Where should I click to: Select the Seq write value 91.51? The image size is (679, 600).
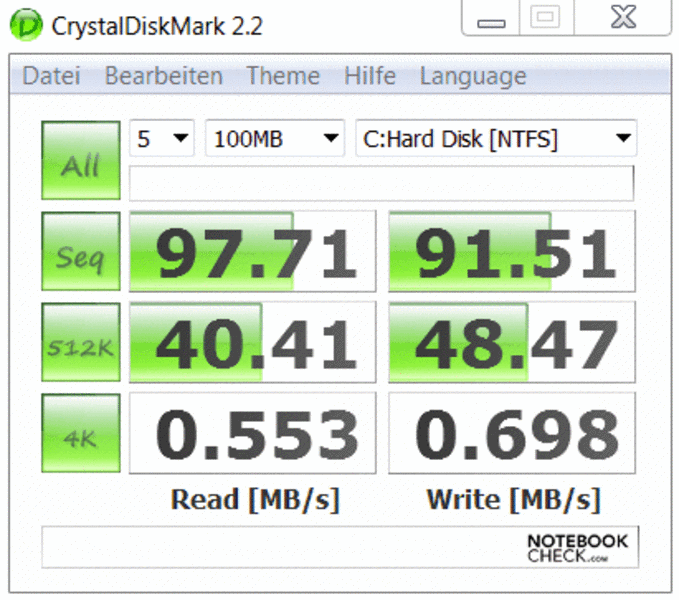(x=512, y=251)
